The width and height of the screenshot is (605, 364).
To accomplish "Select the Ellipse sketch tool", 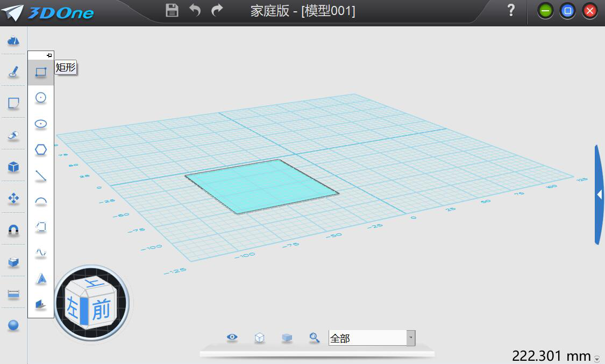I will click(x=40, y=124).
